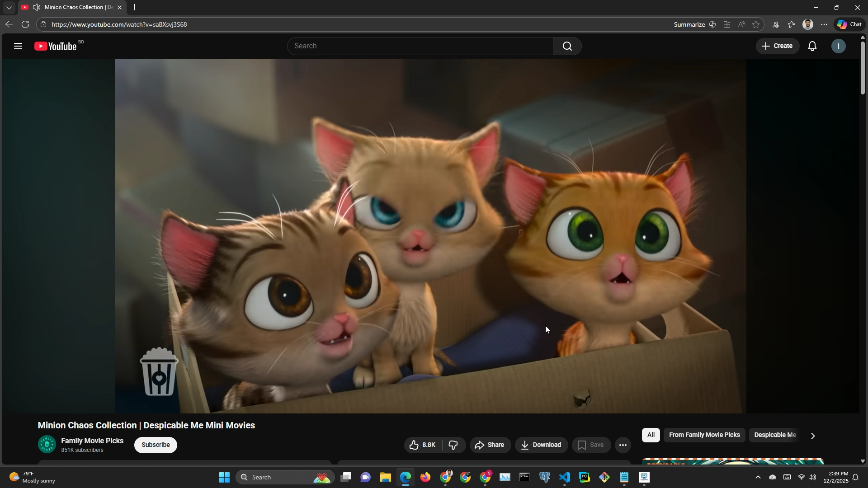Open the notifications bell

(812, 46)
